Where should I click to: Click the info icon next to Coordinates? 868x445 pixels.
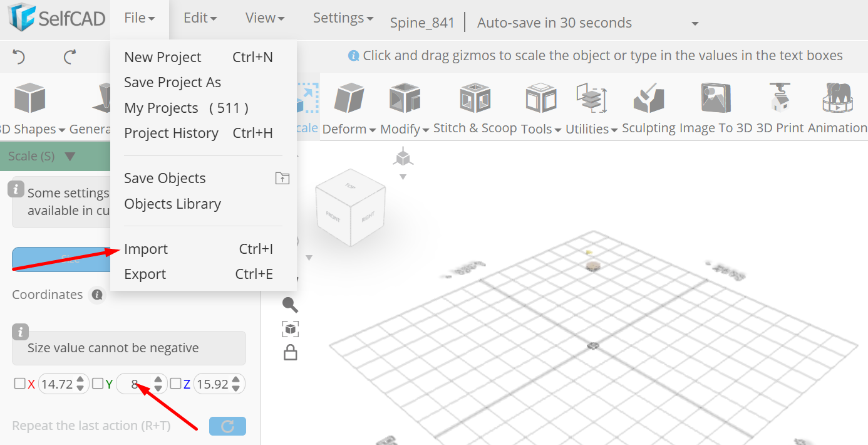pos(96,295)
